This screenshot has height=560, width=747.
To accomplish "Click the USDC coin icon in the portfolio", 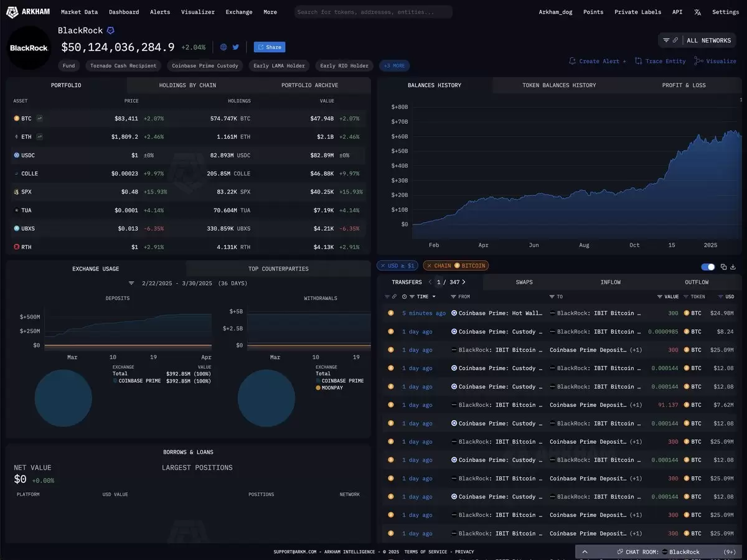I will [17, 155].
